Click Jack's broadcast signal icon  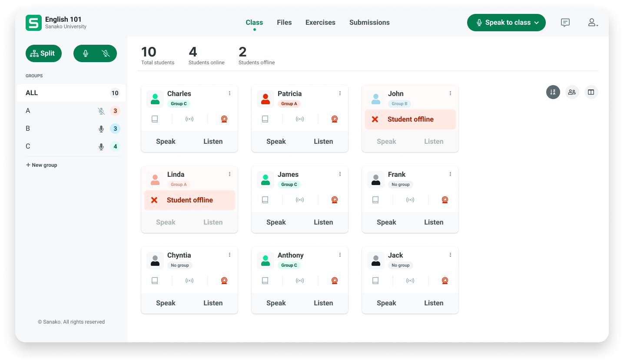(410, 281)
